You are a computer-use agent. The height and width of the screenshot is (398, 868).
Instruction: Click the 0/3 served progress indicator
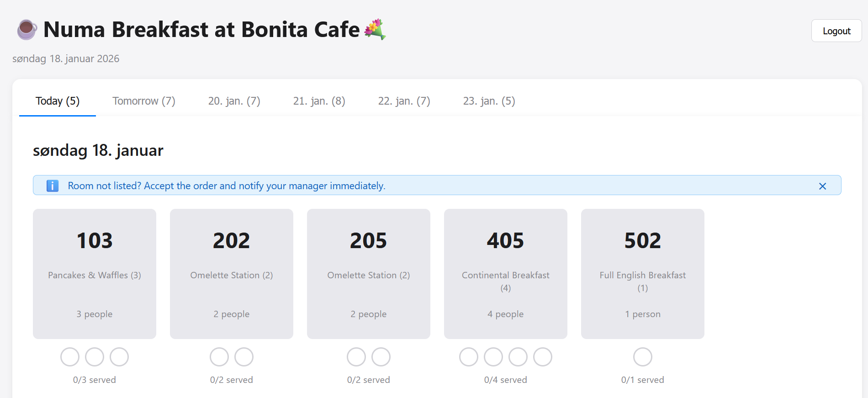click(94, 379)
